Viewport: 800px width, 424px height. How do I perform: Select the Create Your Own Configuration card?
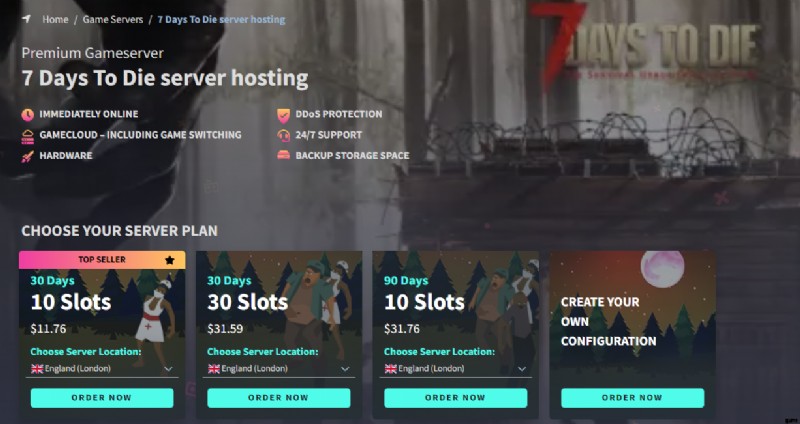pyautogui.click(x=633, y=335)
